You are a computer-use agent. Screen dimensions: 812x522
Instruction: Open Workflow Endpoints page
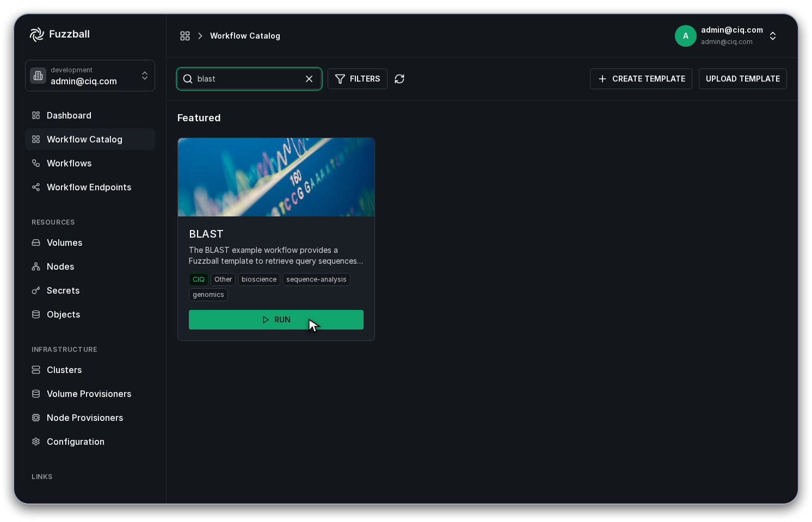tap(90, 187)
